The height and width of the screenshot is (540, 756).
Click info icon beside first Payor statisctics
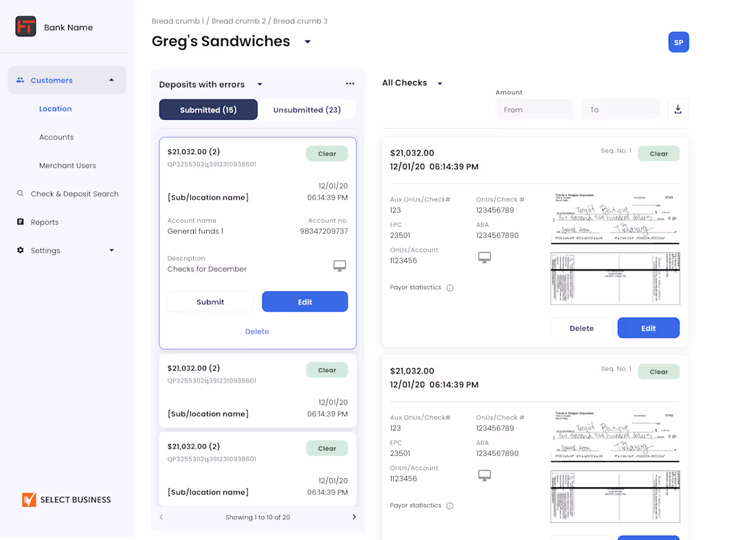(x=450, y=288)
